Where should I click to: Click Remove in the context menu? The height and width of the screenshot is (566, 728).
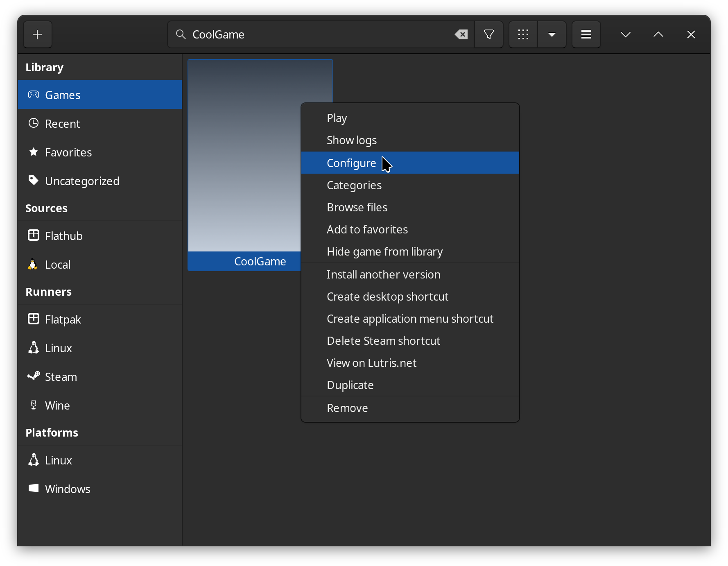pos(347,408)
